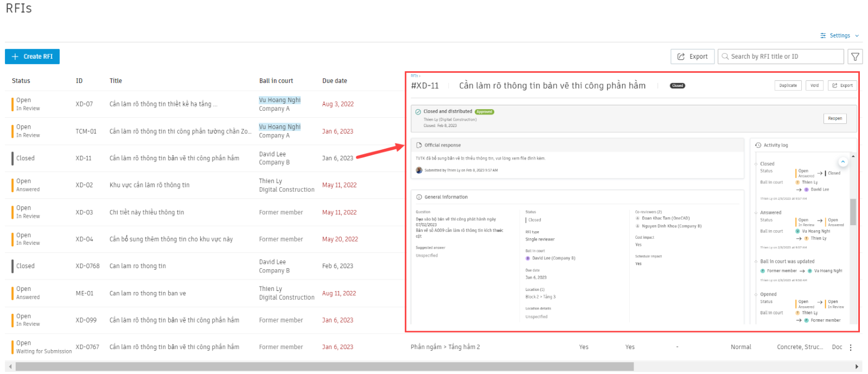Image resolution: width=868 pixels, height=374 pixels.
Task: Sort by the Title column header
Action: tap(116, 81)
